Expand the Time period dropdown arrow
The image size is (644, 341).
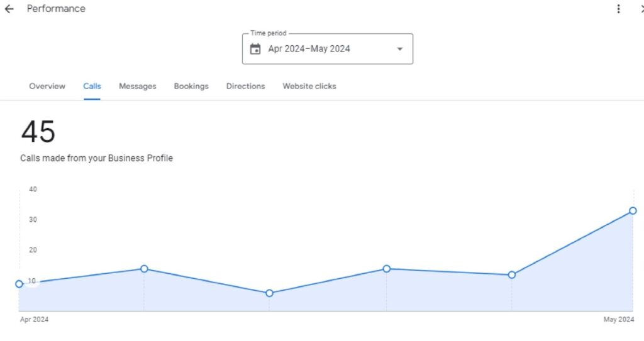pyautogui.click(x=399, y=49)
